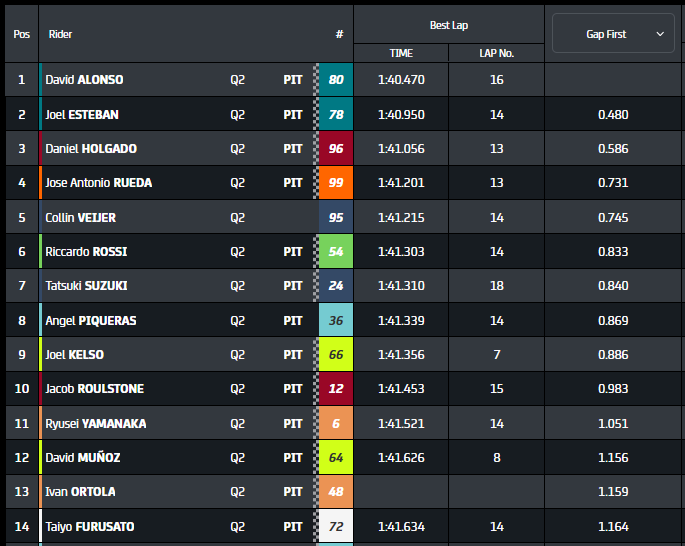Click Daniel Holgado's number 96 badge
The height and width of the screenshot is (546, 685).
[335, 149]
